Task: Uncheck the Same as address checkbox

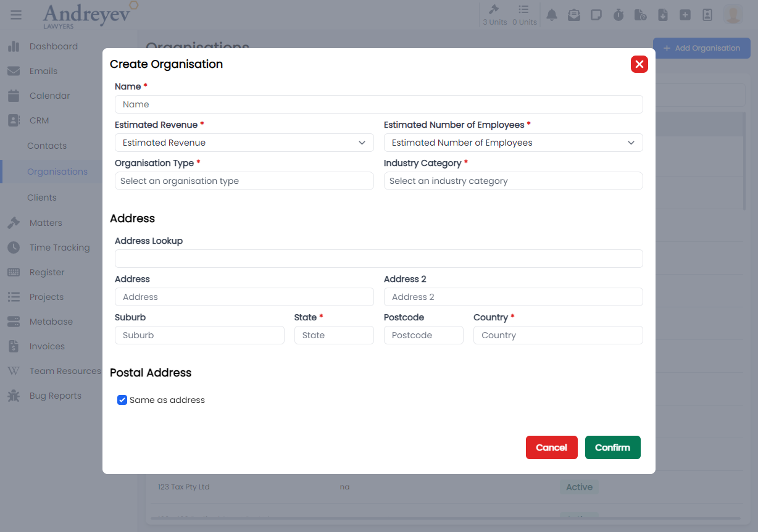Action: (122, 400)
